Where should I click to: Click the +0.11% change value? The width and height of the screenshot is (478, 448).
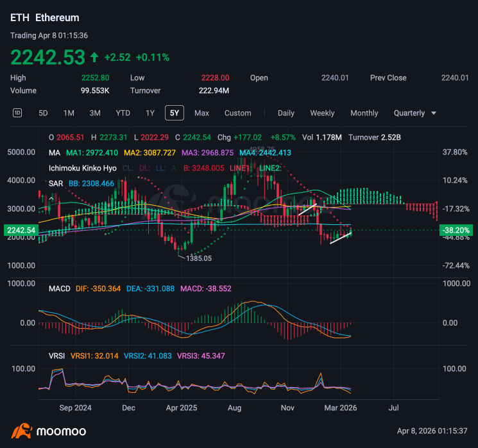click(153, 57)
